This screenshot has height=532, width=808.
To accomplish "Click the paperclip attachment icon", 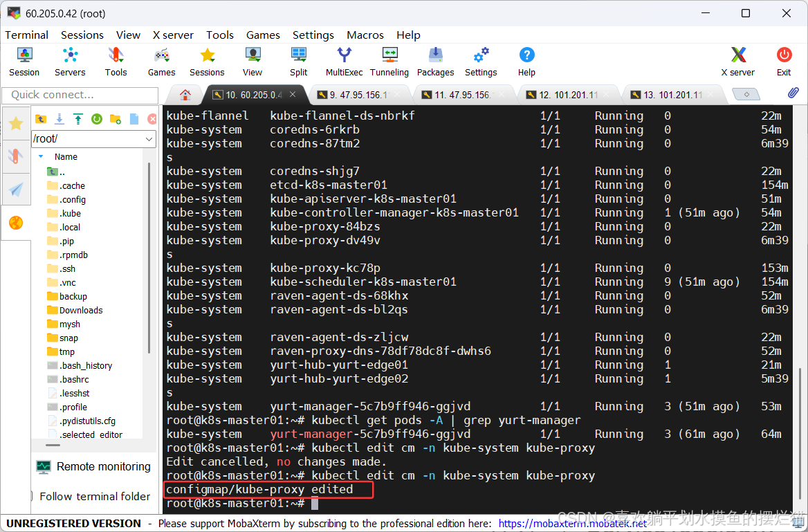I will tap(793, 93).
